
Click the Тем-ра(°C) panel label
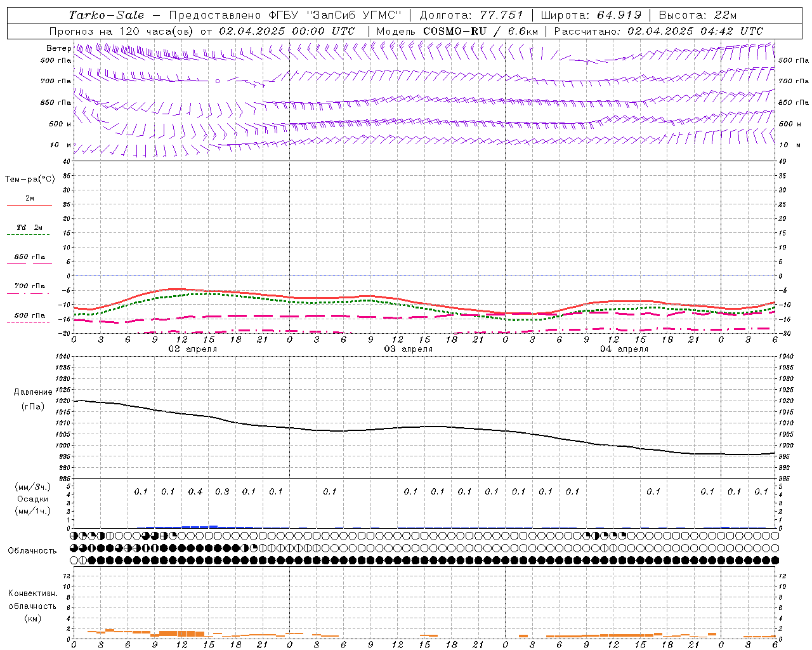point(30,180)
